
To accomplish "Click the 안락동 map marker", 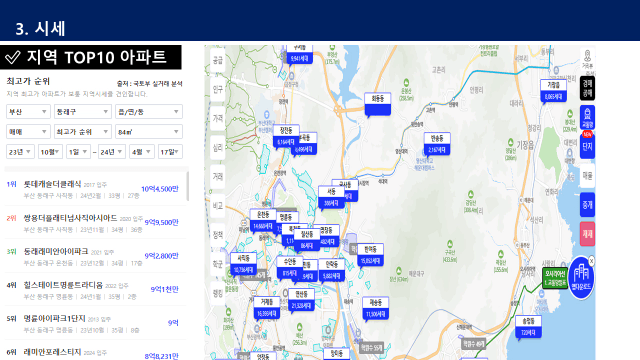I will click(332, 271).
